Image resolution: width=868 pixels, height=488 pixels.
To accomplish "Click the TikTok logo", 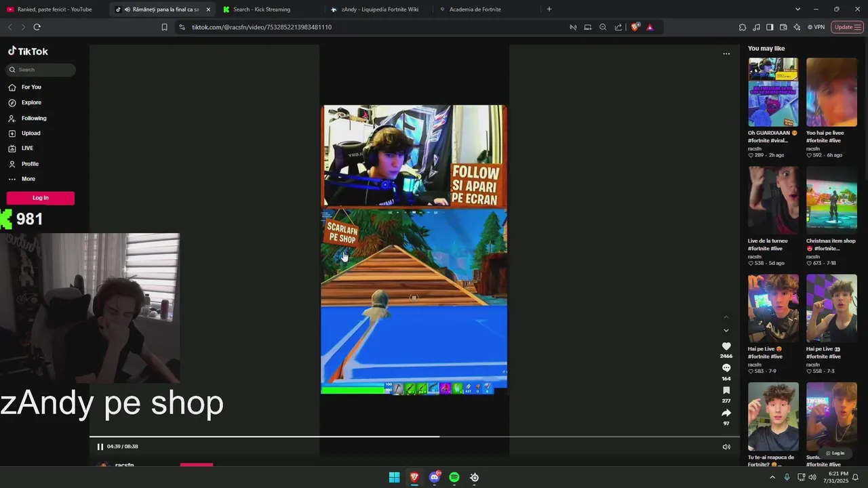I will coord(28,51).
